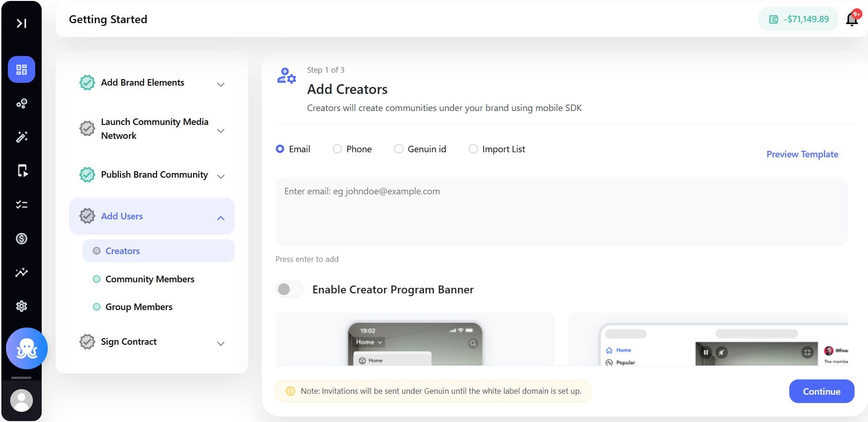The width and height of the screenshot is (868, 422).
Task: Open the Community Members step
Action: [150, 279]
